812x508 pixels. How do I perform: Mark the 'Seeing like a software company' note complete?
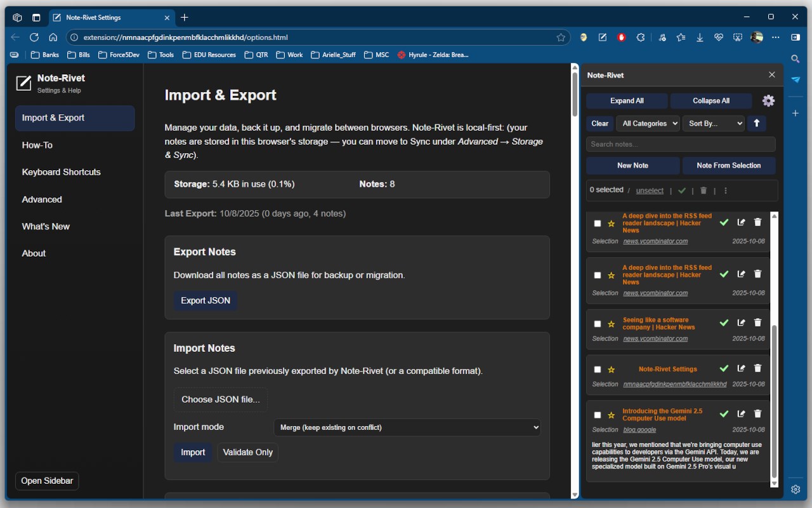click(724, 323)
